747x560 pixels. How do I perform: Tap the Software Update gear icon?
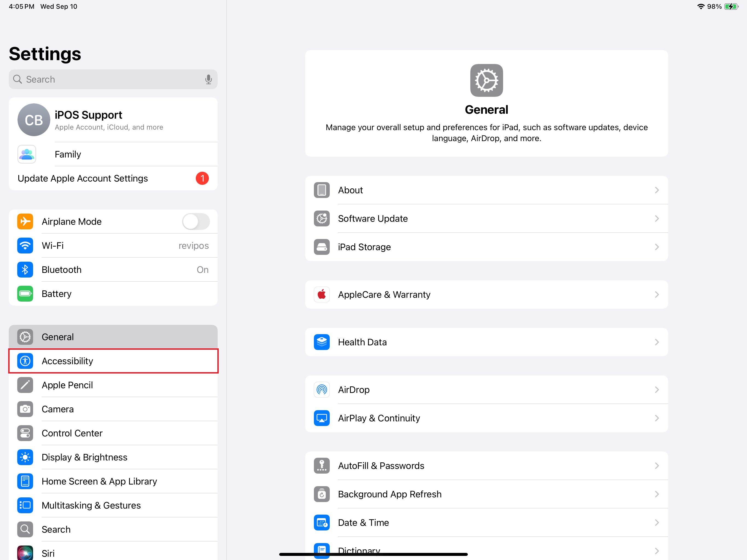click(x=322, y=218)
